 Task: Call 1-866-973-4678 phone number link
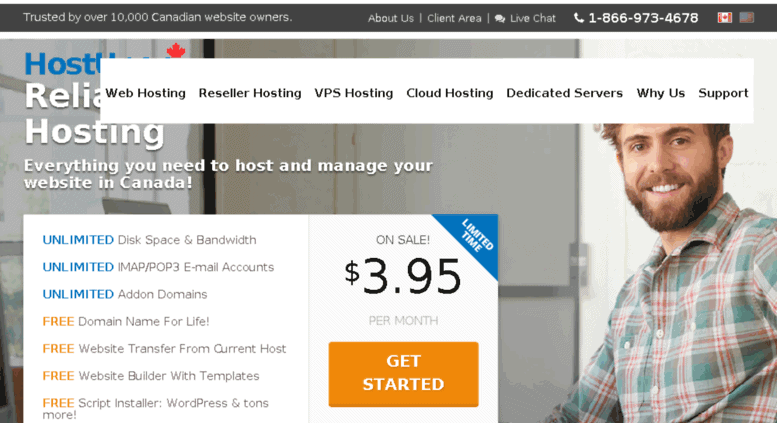[x=643, y=18]
